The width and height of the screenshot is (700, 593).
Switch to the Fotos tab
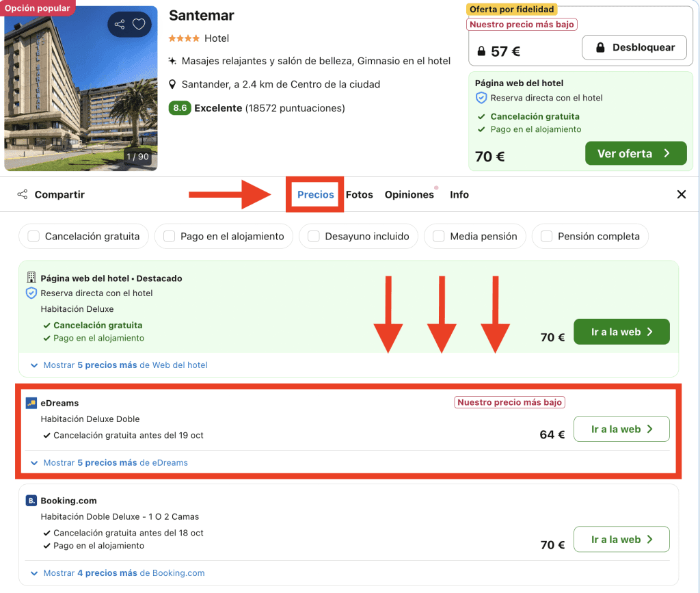pos(360,194)
